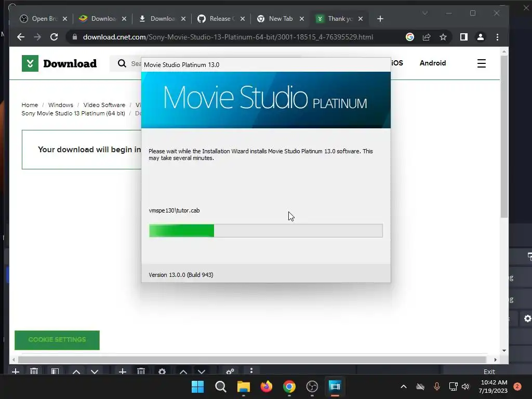
Task: Go to Video Software breadcrumb
Action: 104,105
